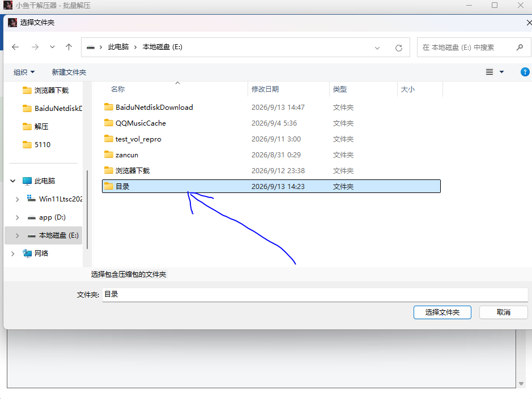The height and width of the screenshot is (399, 532).
Task: Select app (D:) drive in the tree
Action: (46, 217)
